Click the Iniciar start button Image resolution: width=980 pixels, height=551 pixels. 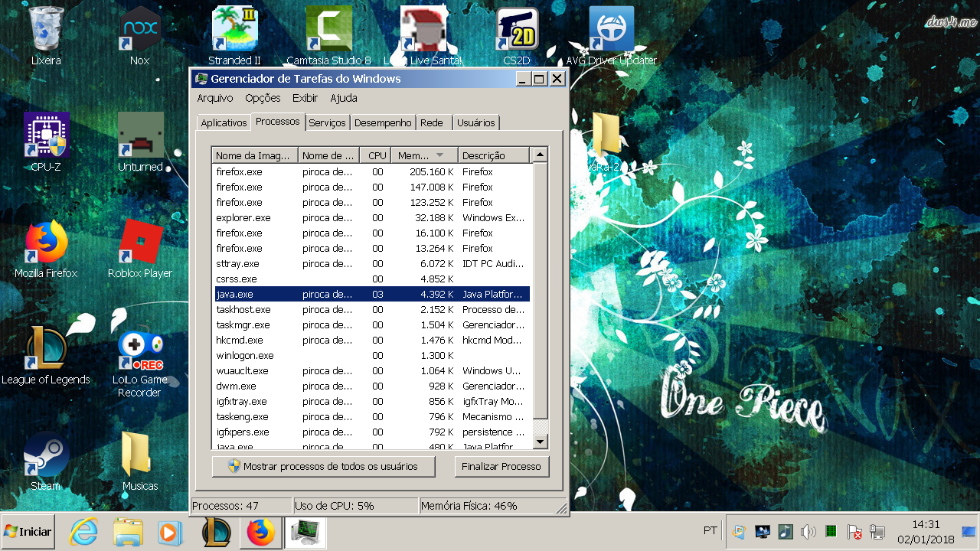coord(28,531)
